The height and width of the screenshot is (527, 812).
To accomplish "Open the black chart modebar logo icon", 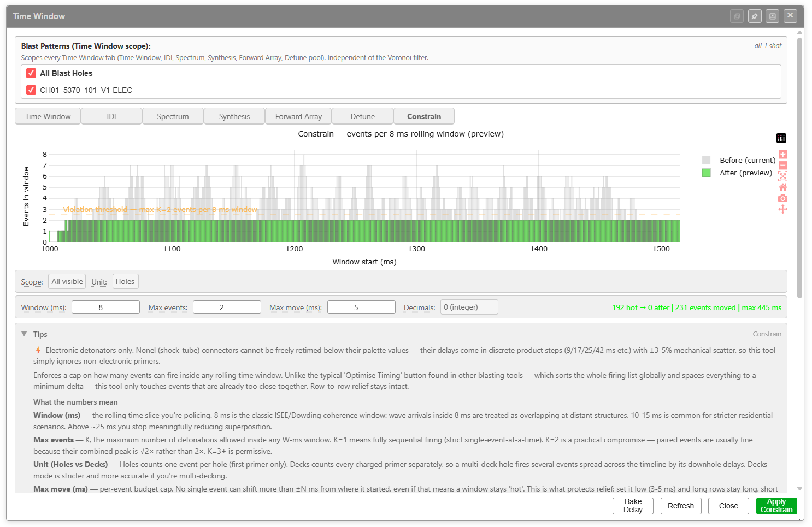I will point(781,138).
